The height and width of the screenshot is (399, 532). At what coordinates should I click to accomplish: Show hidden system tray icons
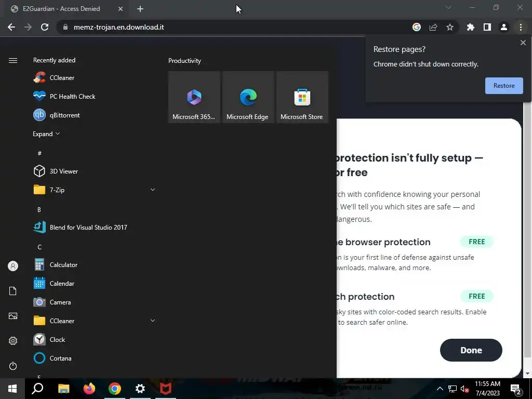440,389
